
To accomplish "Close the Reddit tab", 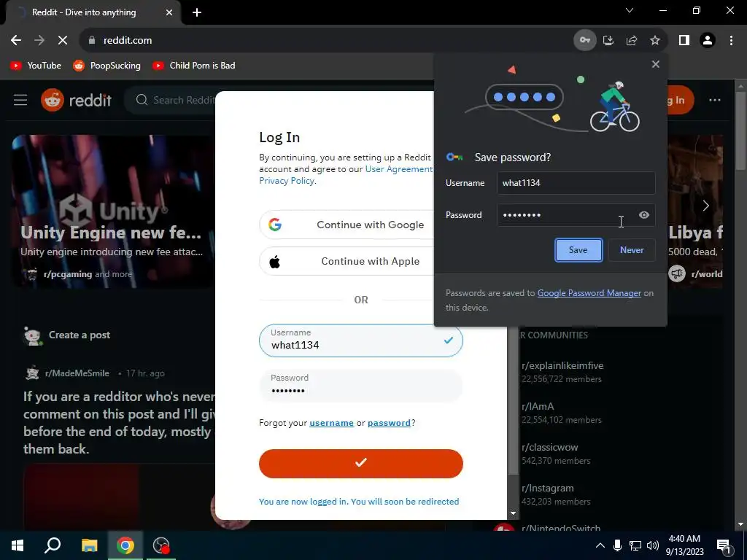I will point(169,12).
